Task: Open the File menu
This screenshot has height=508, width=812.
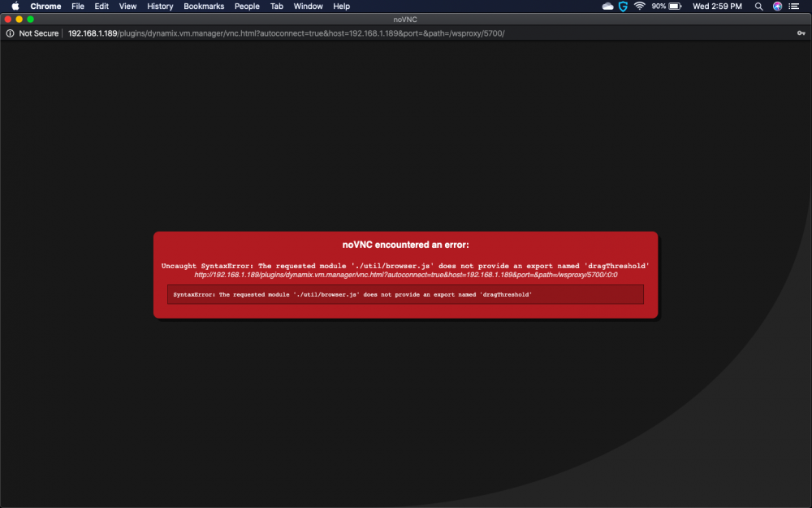Action: tap(78, 7)
